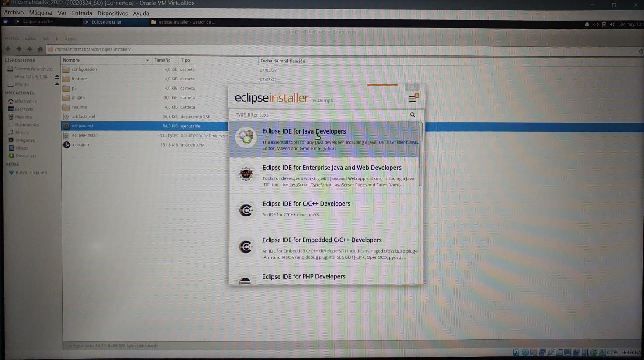Click the volume speaker icon in the panel

pos(612,24)
